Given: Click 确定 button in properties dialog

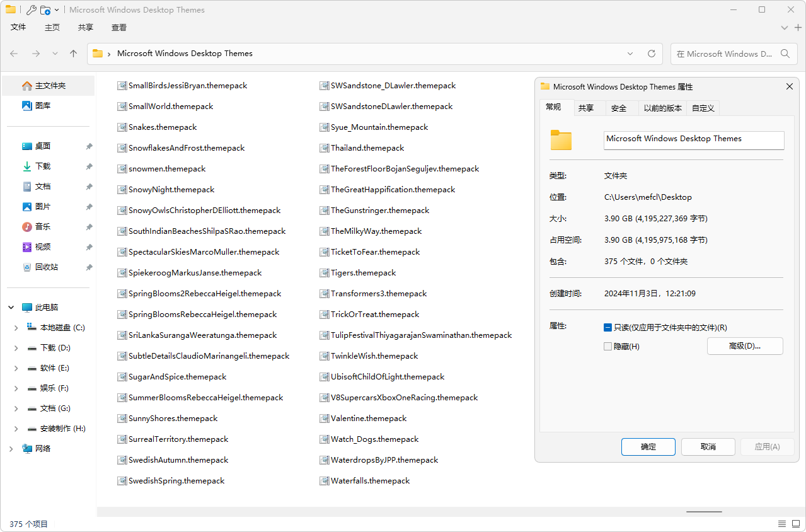Looking at the screenshot, I should point(648,446).
